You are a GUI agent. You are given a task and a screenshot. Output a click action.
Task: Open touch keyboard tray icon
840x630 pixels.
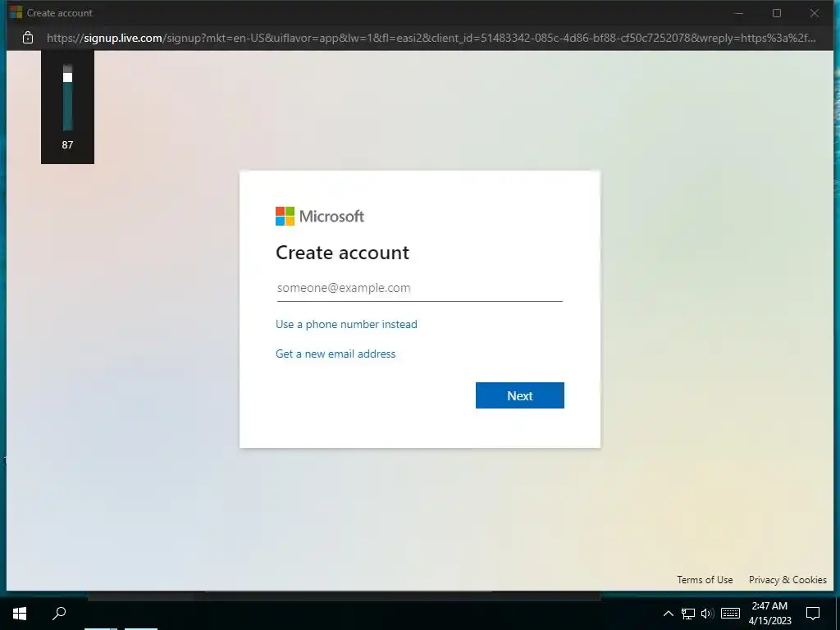click(x=730, y=614)
